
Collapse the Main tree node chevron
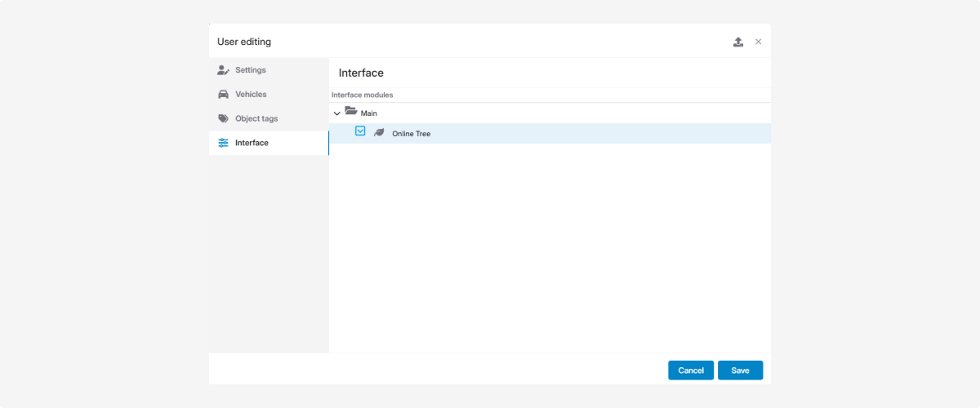337,113
